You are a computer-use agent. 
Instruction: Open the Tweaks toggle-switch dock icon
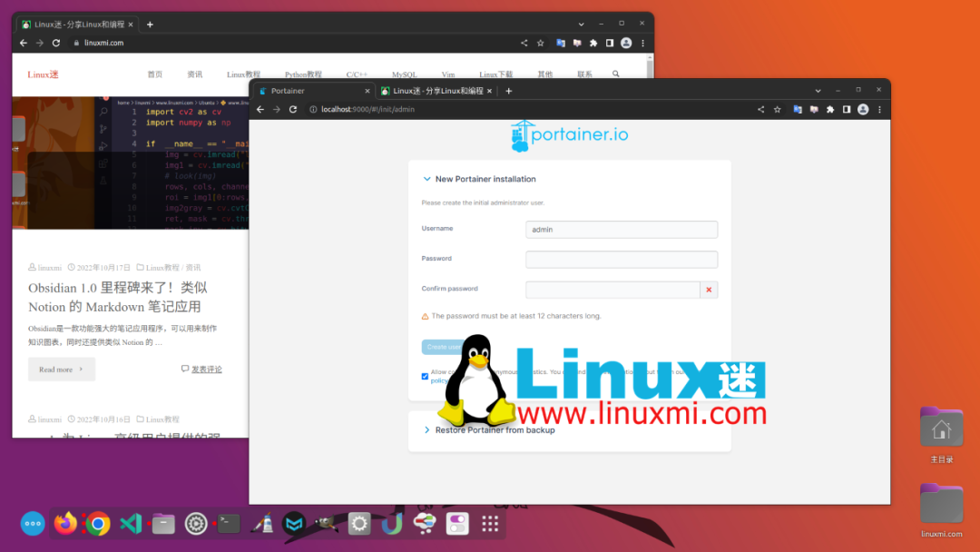456,523
